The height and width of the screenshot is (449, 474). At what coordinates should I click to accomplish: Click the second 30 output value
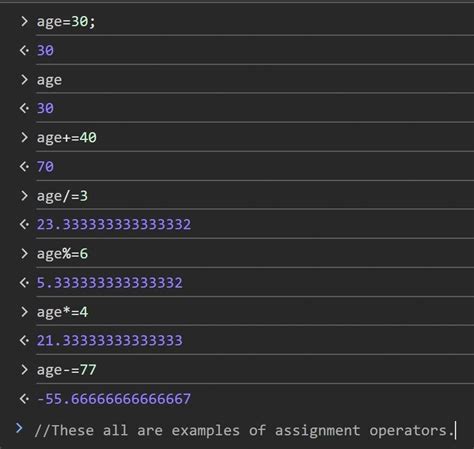pyautogui.click(x=45, y=108)
